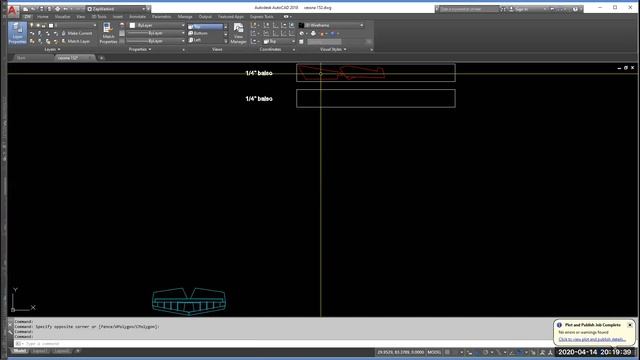Toggle object snap in status bar
Viewport: 640px width, 360px height.
pos(520,352)
